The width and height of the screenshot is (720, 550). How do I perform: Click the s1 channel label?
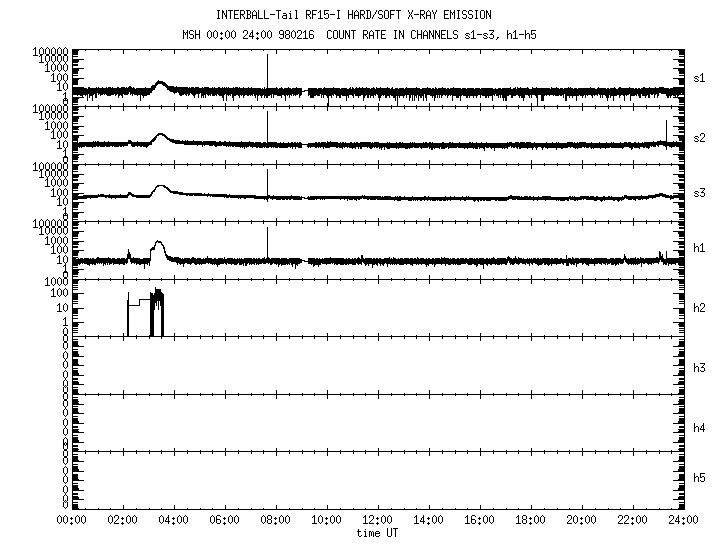700,78
